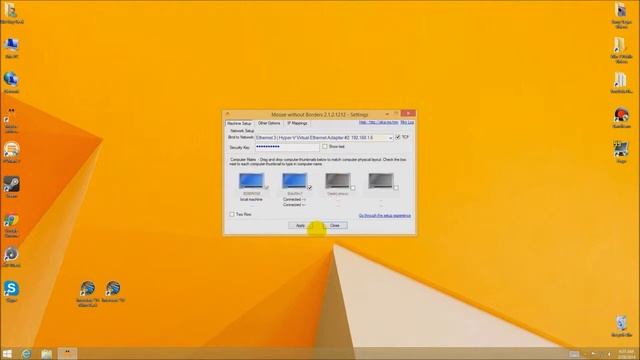640x360 pixels.
Task: Open the Help link in Settings
Action: (378, 122)
